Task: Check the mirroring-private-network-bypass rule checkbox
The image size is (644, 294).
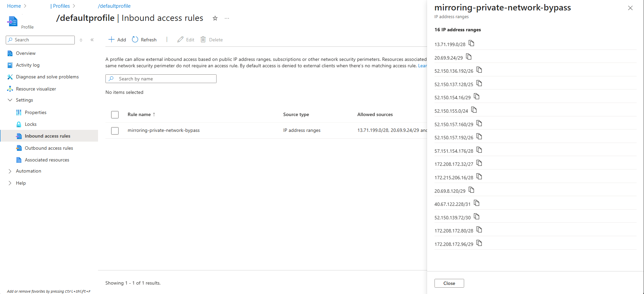Action: click(115, 131)
